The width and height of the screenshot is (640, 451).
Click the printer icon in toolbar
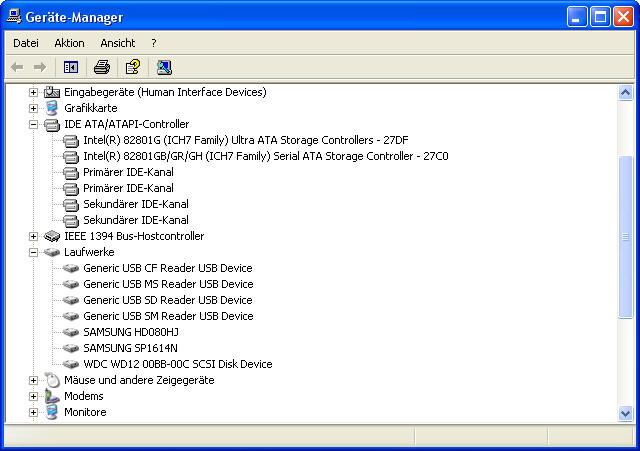(102, 67)
